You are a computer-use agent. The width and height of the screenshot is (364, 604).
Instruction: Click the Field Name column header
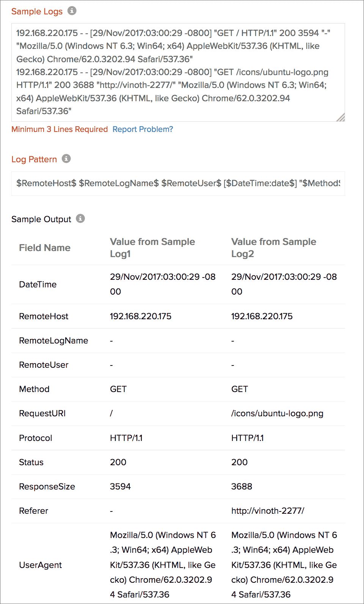(45, 248)
